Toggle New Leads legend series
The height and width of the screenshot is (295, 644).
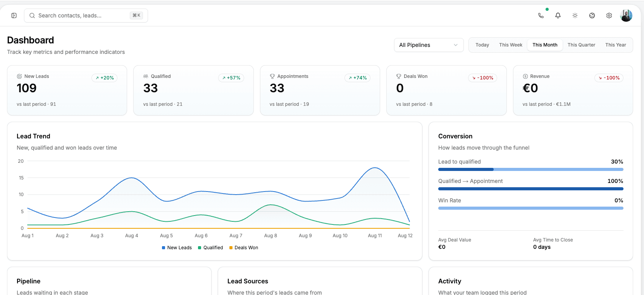(177, 248)
